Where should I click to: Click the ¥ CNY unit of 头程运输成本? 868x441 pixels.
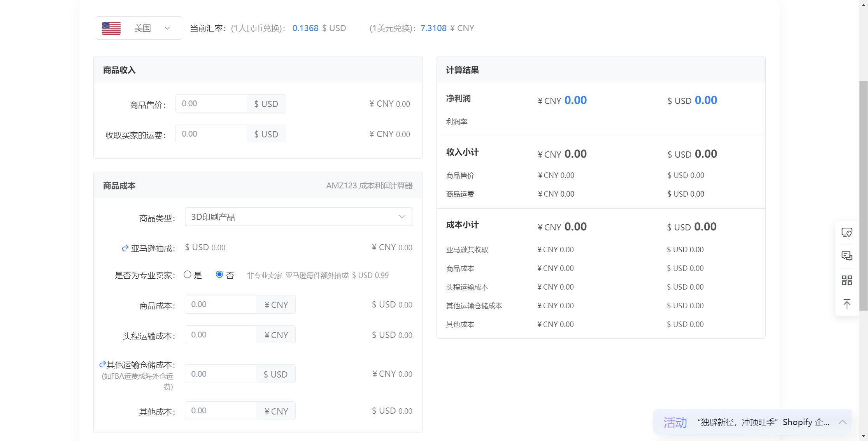tap(276, 335)
